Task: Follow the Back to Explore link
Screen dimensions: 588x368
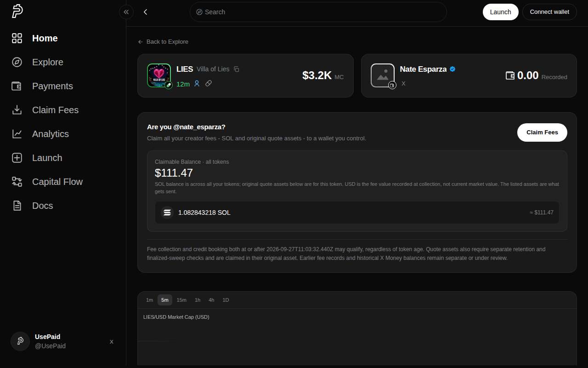Action: [163, 42]
